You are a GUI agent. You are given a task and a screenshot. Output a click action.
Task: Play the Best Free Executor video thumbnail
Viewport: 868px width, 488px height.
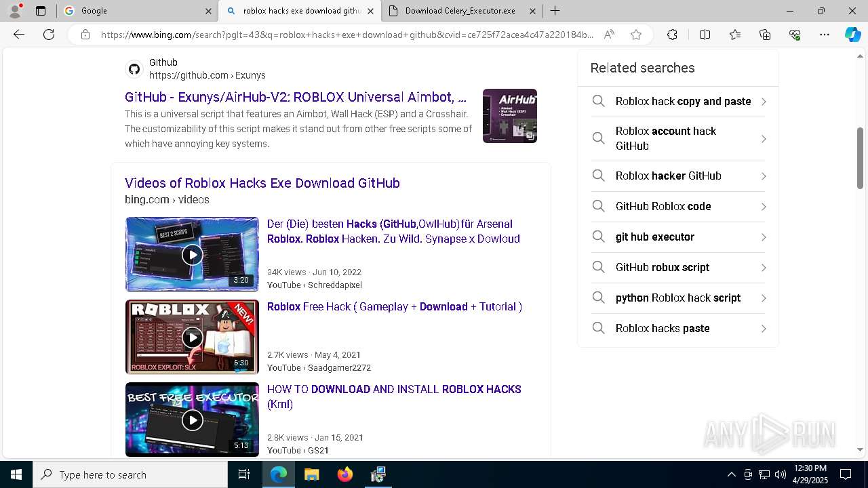coord(192,420)
